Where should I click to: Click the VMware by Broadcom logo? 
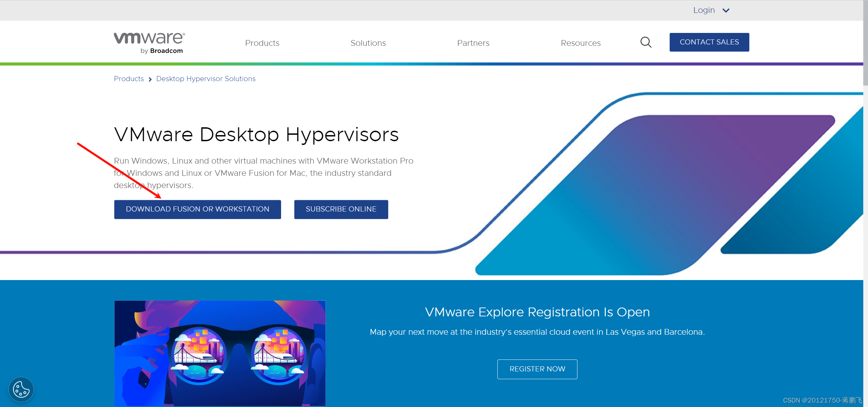(x=149, y=43)
